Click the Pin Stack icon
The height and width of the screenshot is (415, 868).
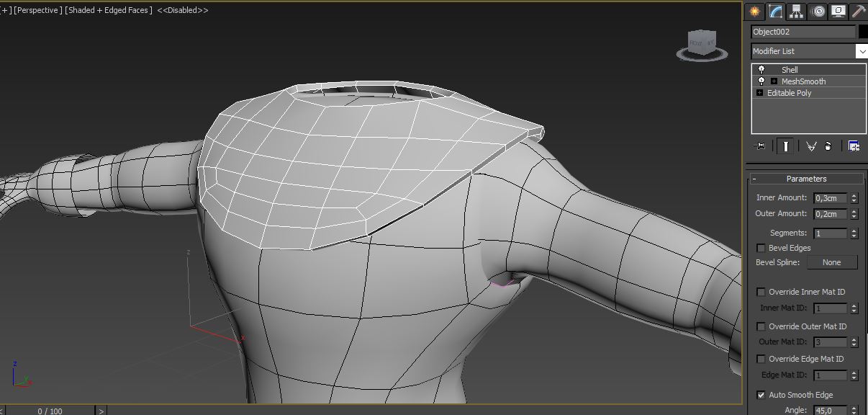[x=760, y=146]
